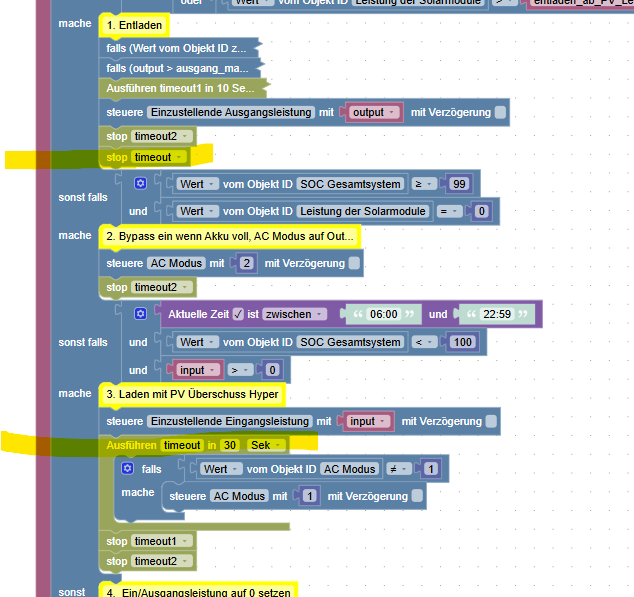Open timeout2 dropdown below Ausgangsleistung block
This screenshot has width=634, height=597.
pyautogui.click(x=162, y=136)
